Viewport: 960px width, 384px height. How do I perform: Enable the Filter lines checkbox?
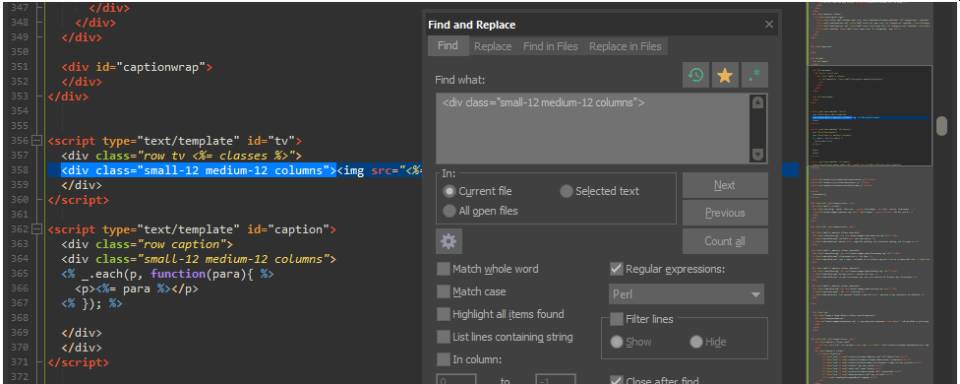tap(617, 319)
